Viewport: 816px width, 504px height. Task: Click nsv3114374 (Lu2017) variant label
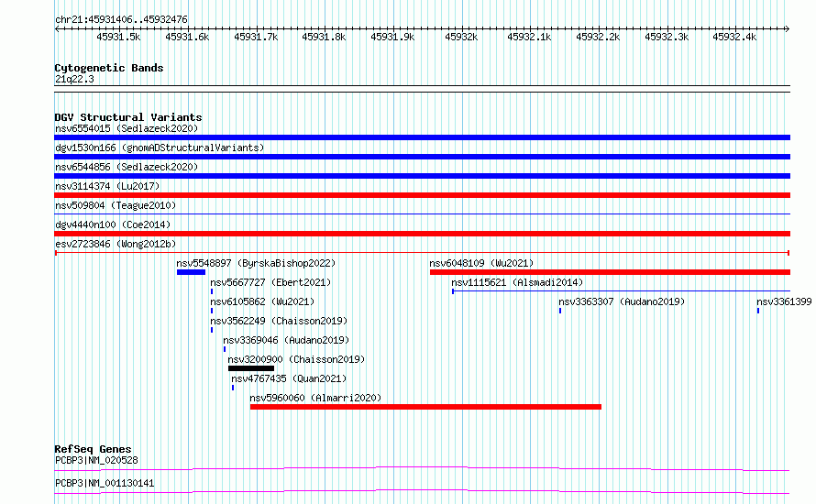tap(107, 186)
